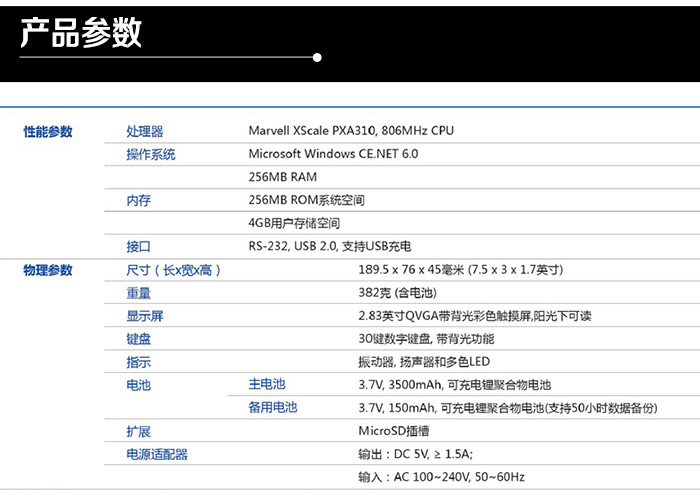This screenshot has height=490, width=700.
Task: Select the 物理参数 section label
Action: [x=48, y=270]
